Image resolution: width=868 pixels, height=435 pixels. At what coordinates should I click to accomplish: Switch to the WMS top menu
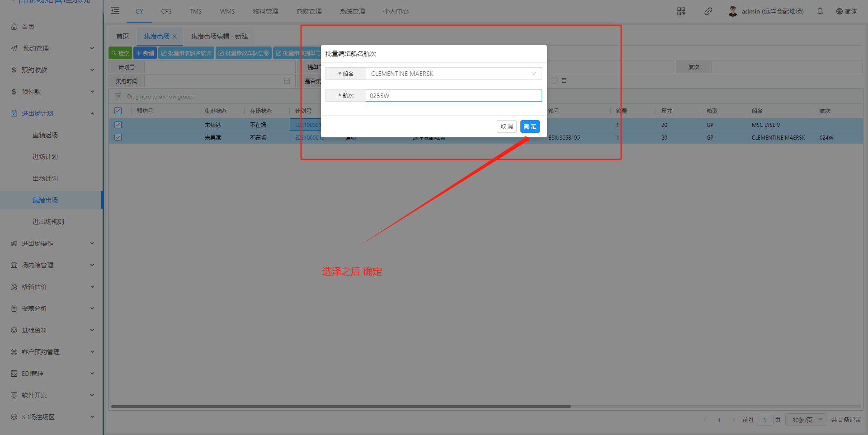(227, 11)
